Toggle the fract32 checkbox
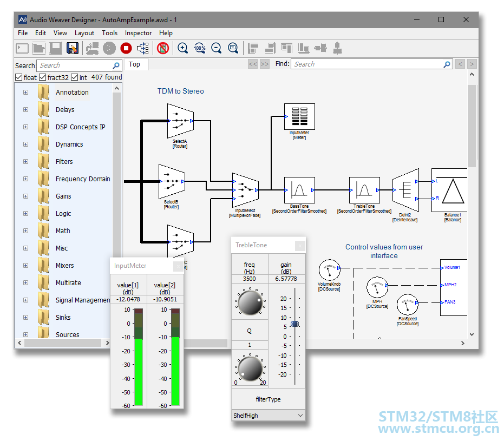The width and height of the screenshot is (504, 441). (42, 77)
